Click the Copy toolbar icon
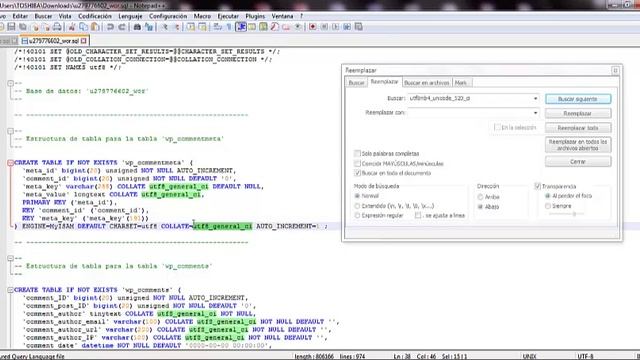The height and width of the screenshot is (360, 640). tap(83, 27)
